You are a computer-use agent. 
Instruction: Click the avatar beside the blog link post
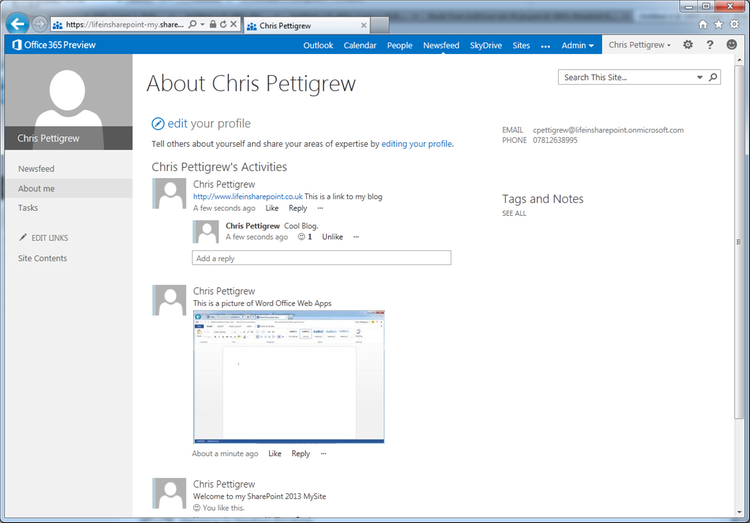click(169, 194)
